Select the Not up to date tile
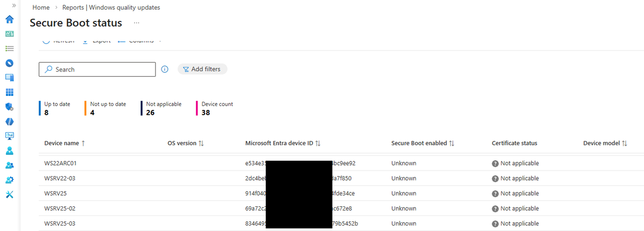The width and height of the screenshot is (644, 231). [x=106, y=108]
